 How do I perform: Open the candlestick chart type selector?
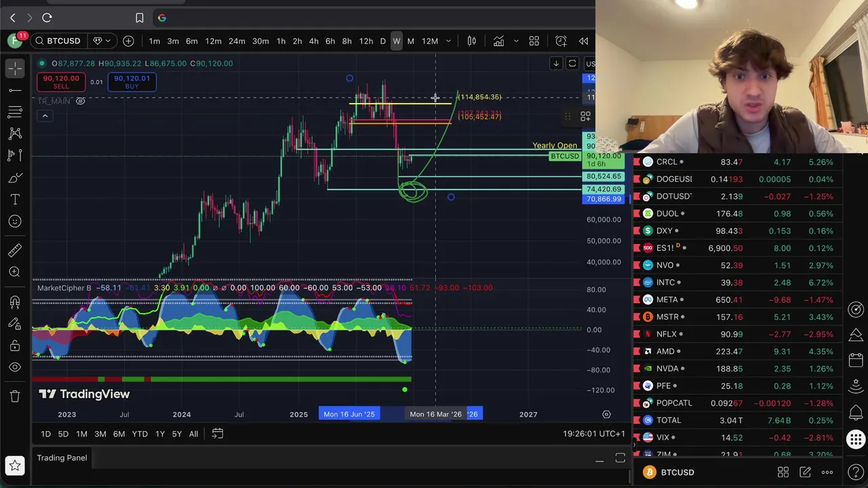click(471, 41)
